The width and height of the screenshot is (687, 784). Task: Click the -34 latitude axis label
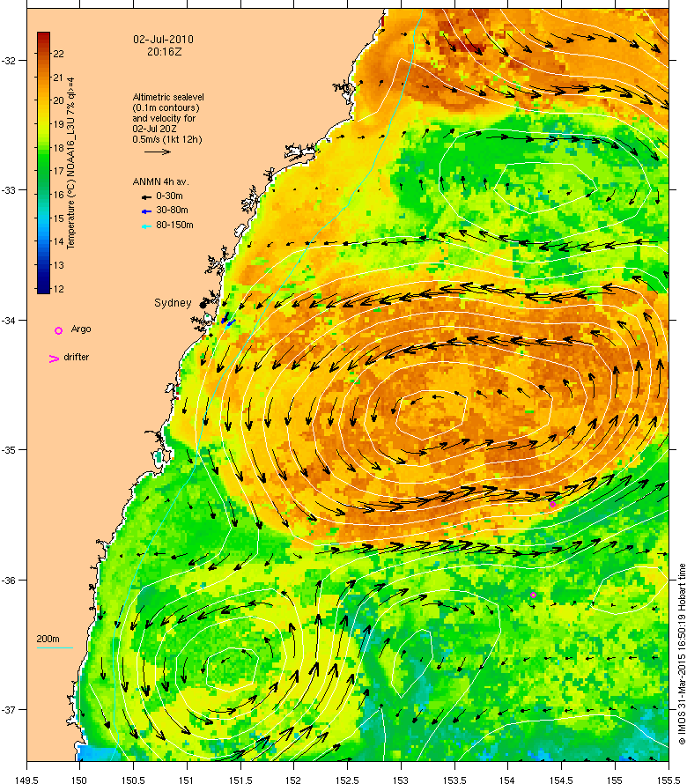9,321
